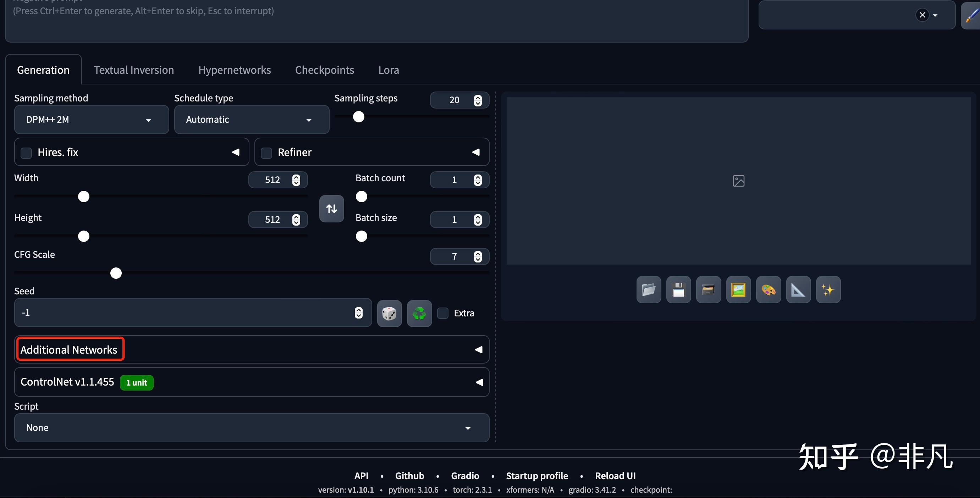Click the floppy disk save icon

(678, 290)
